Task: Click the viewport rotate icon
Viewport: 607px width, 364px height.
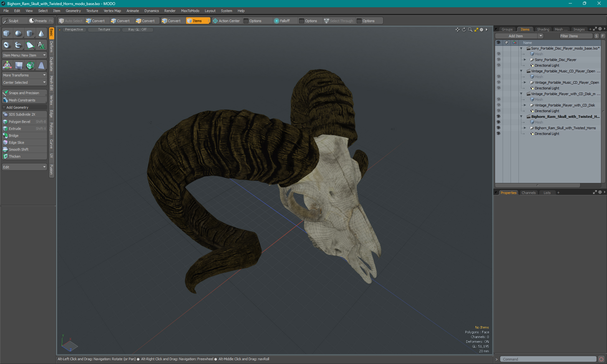Action: [464, 30]
